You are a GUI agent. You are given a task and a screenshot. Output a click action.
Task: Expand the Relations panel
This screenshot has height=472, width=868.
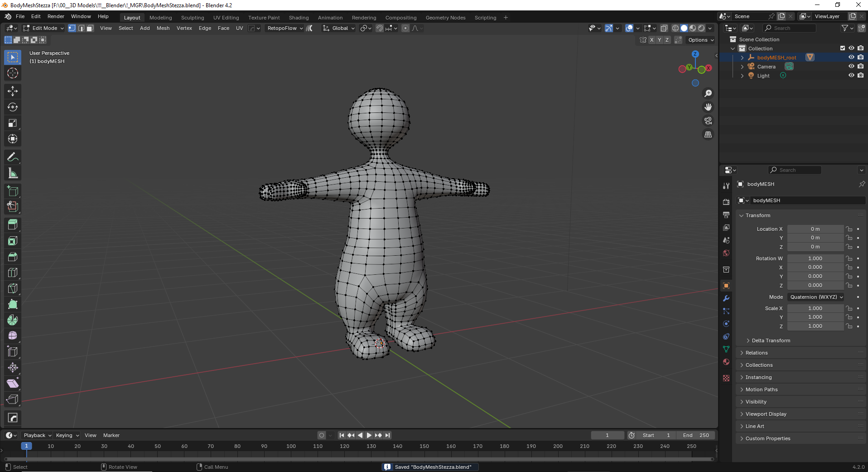pyautogui.click(x=757, y=353)
